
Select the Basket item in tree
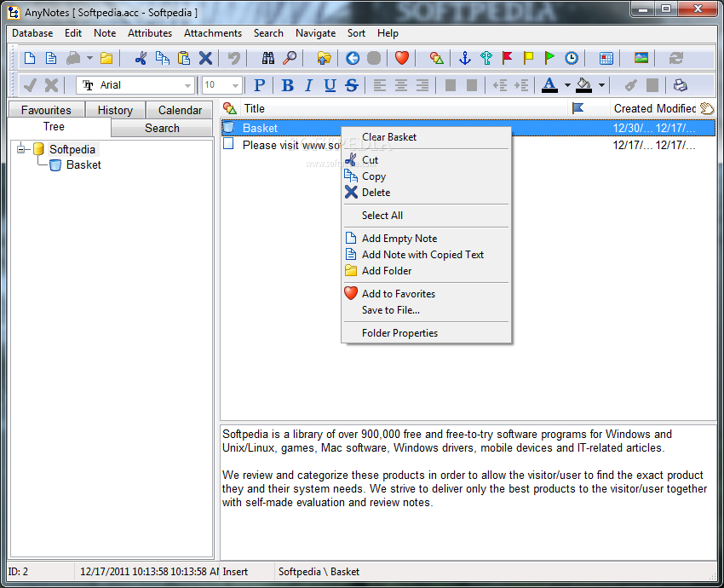(x=83, y=165)
